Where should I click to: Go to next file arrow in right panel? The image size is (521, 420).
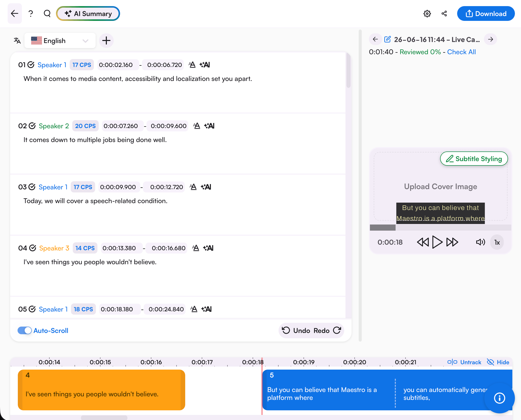pos(490,39)
